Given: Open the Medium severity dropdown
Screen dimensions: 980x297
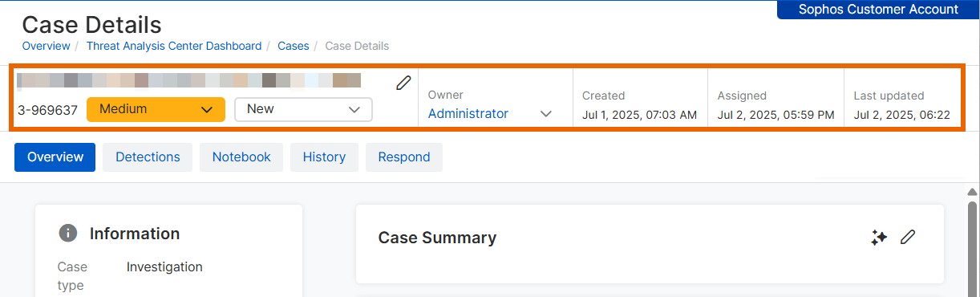Looking at the screenshot, I should pos(155,109).
